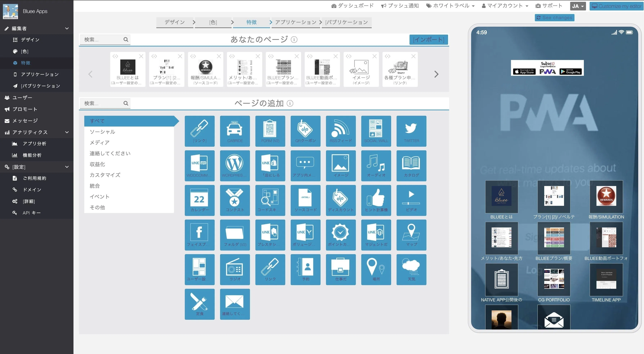Collapse the 編集者 sidebar section

click(x=67, y=28)
